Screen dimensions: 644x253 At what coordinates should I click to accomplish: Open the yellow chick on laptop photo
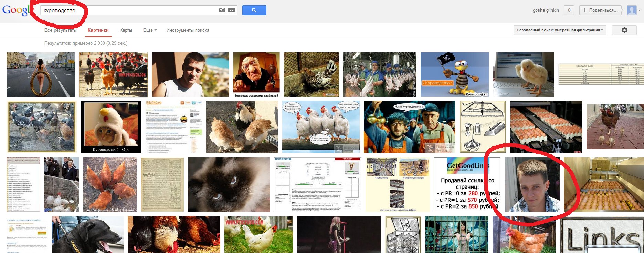pos(524,74)
